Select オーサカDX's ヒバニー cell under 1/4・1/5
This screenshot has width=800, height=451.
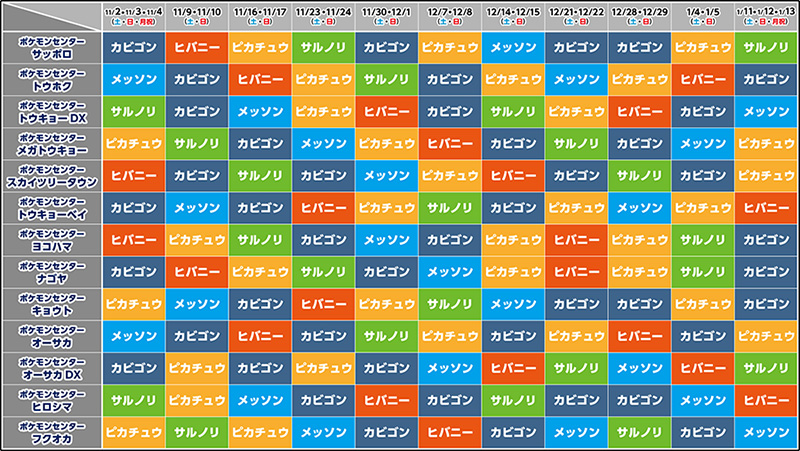[703, 368]
